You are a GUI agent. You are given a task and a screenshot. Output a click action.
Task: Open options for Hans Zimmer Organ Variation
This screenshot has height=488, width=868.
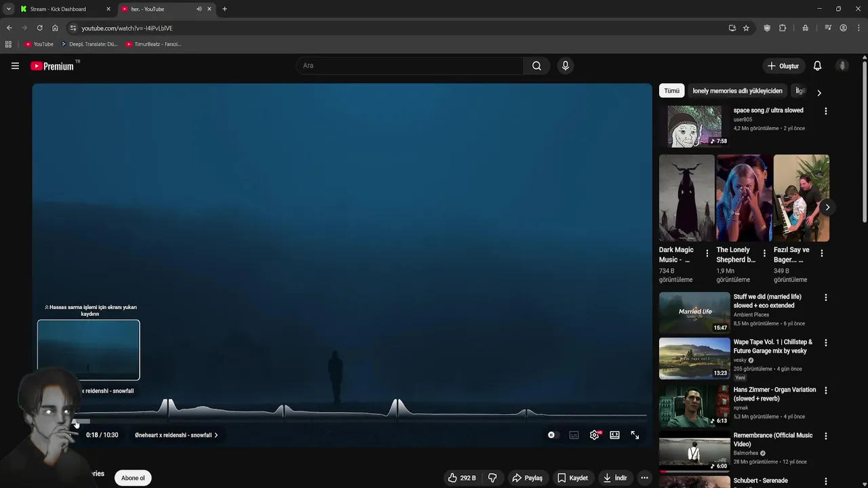[825, 390]
